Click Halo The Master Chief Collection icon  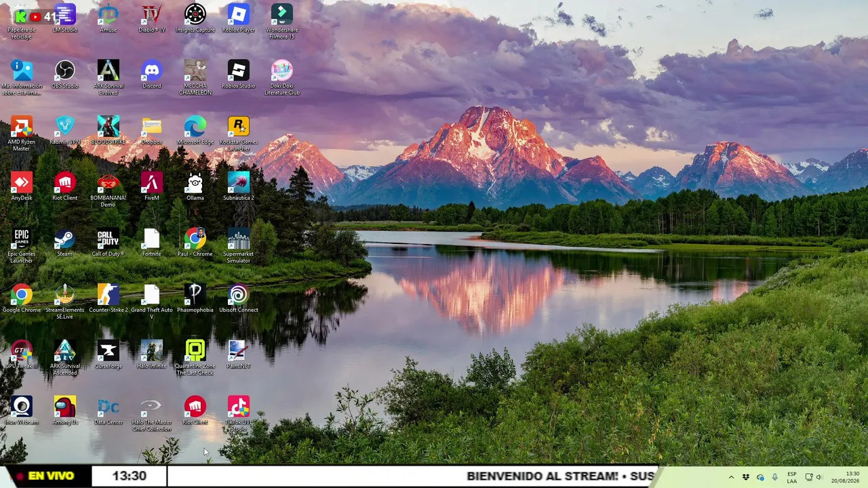[x=152, y=414]
